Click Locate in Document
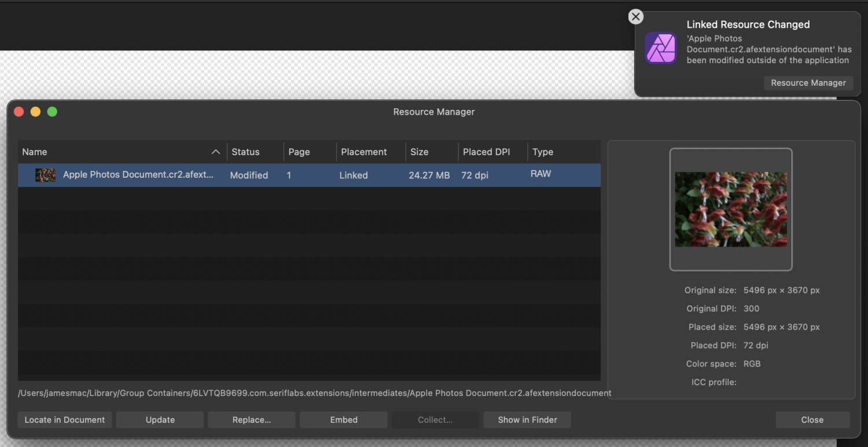 pos(64,419)
